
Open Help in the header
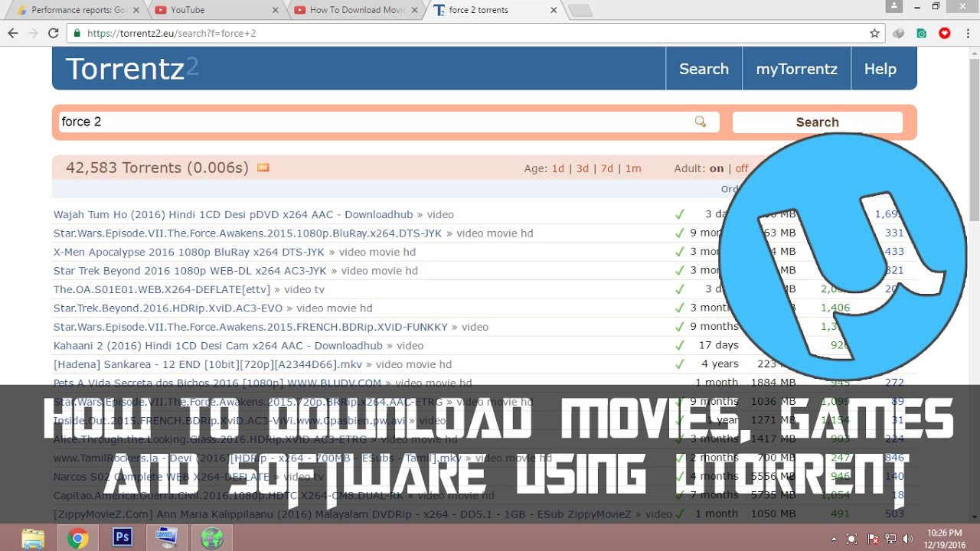(x=880, y=69)
